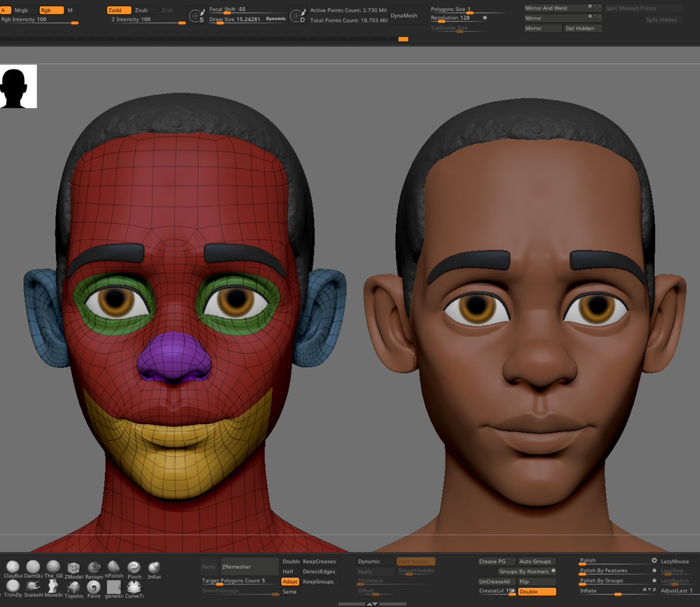700x607 pixels.
Task: Toggle Adapt in ZRemesher
Action: 290,582
